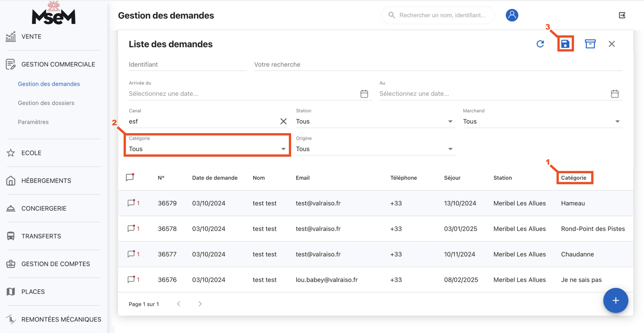Viewport: 644px width, 333px height.
Task: Toggle the unread messages column header icon
Action: (x=130, y=177)
